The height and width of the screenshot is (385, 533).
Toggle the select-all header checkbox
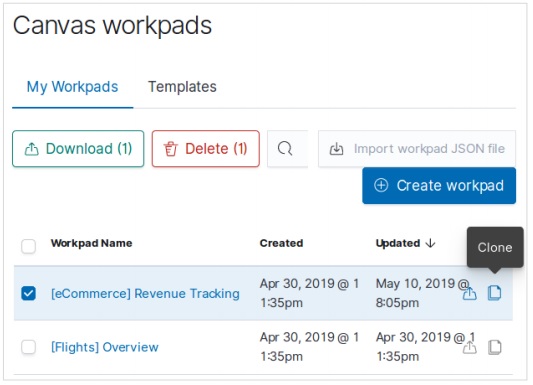28,246
